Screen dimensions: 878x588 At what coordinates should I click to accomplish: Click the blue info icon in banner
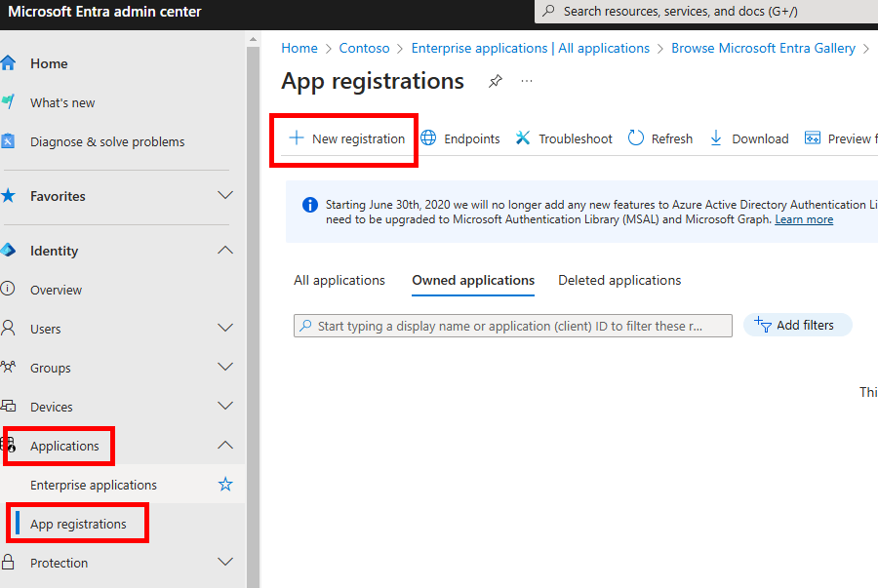pos(309,205)
